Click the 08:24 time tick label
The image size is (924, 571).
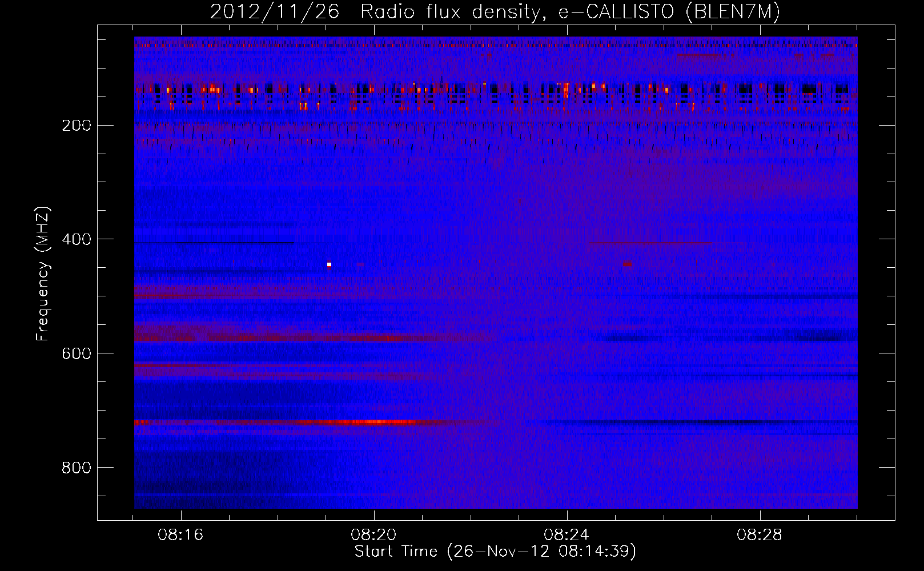coord(567,535)
